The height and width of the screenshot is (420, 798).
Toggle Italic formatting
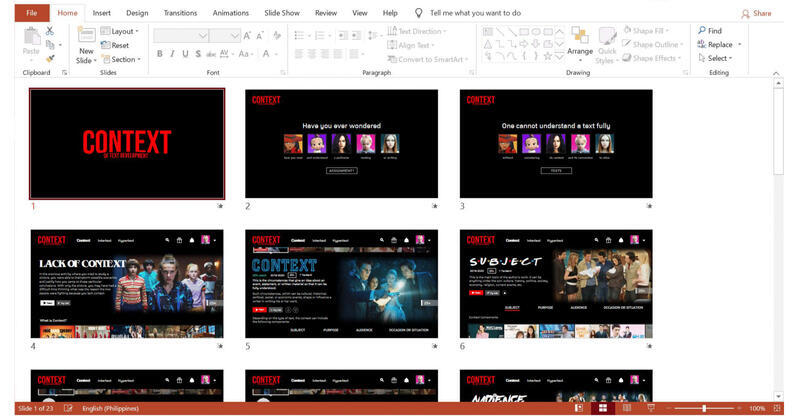pyautogui.click(x=173, y=54)
